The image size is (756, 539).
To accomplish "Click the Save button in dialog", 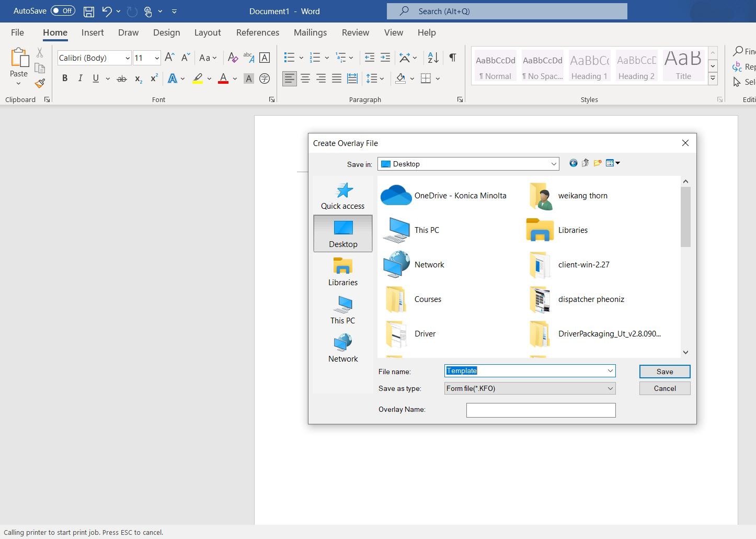I will pos(665,372).
